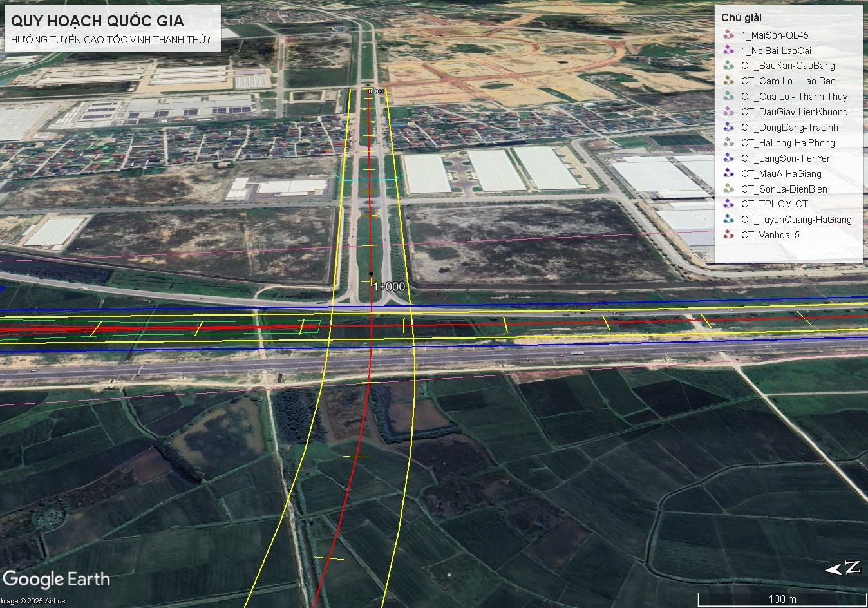The height and width of the screenshot is (608, 868).
Task: Click the CT_Vanhdai 5 red path icon
Action: [728, 235]
